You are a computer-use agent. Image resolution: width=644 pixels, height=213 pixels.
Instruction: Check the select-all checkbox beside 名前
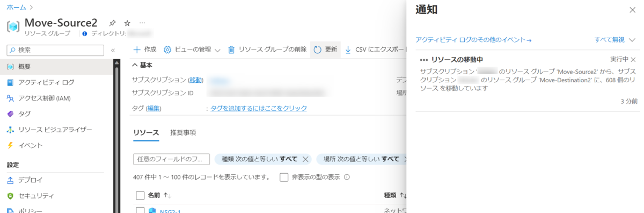140,195
